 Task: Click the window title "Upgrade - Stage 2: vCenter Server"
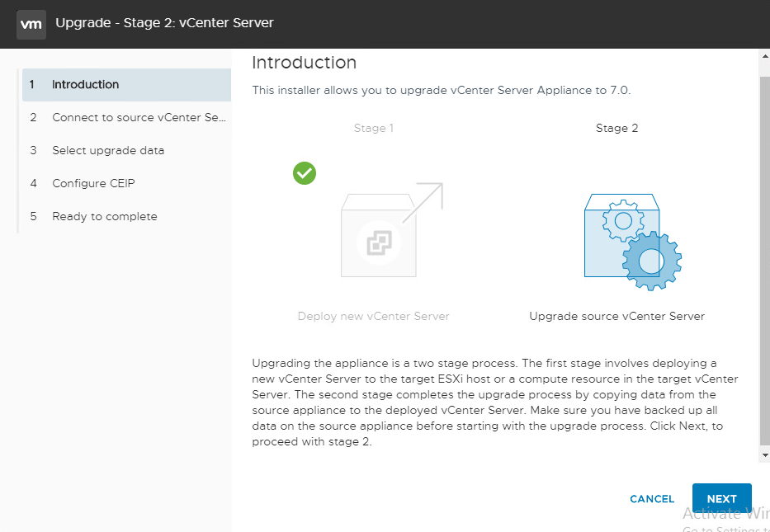coord(164,22)
